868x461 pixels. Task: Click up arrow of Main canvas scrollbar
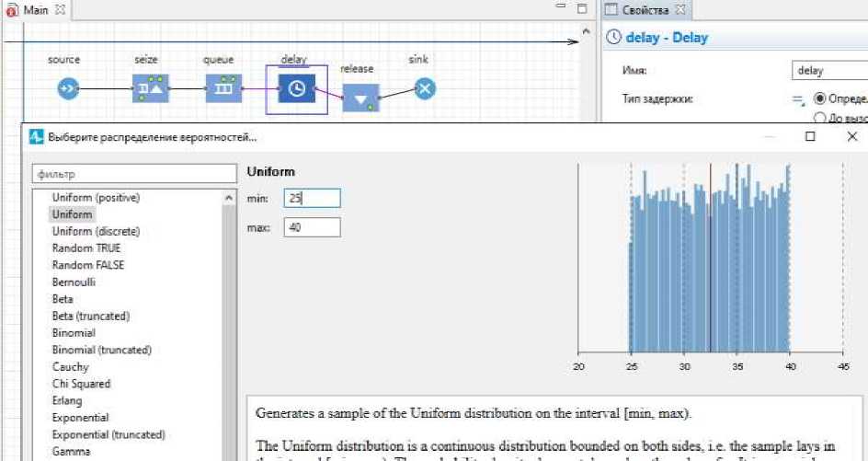[587, 31]
